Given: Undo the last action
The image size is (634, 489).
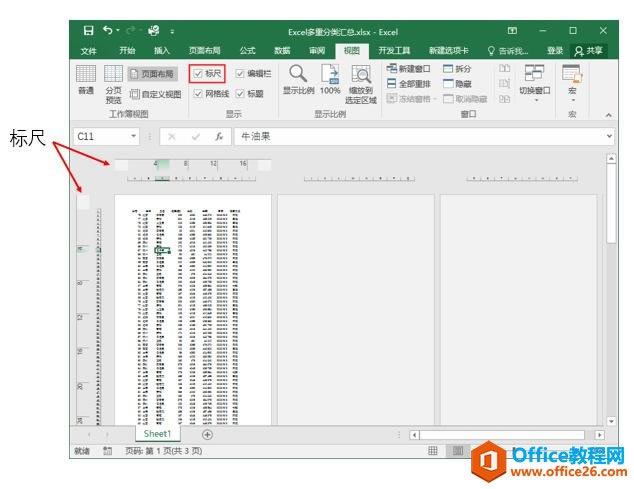Looking at the screenshot, I should [107, 30].
